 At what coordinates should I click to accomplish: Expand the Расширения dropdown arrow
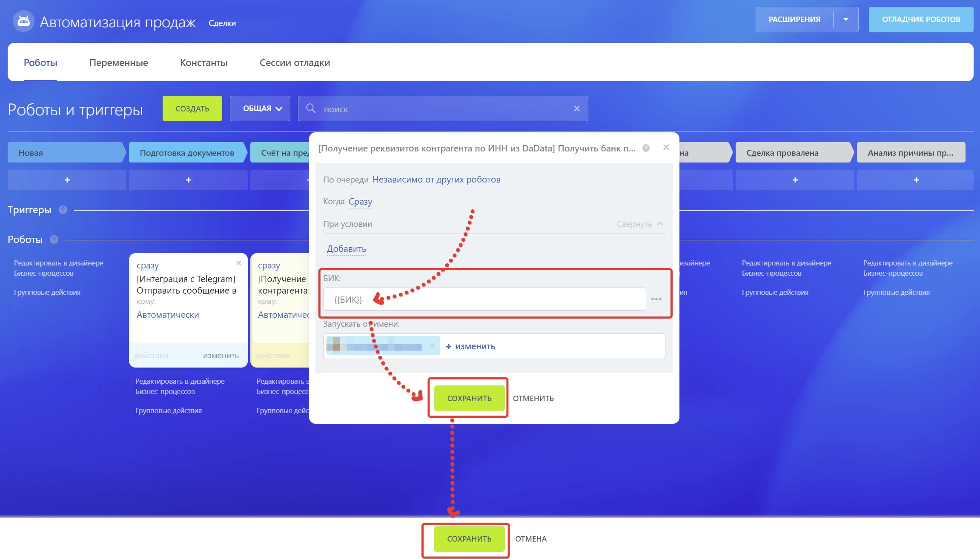point(845,20)
